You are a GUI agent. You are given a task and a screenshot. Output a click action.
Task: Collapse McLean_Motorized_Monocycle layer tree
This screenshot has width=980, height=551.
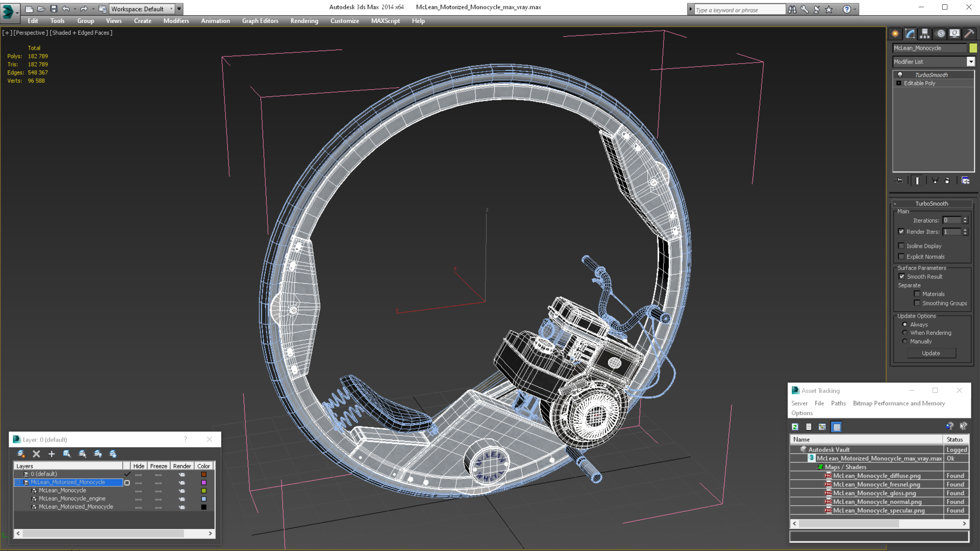click(18, 482)
